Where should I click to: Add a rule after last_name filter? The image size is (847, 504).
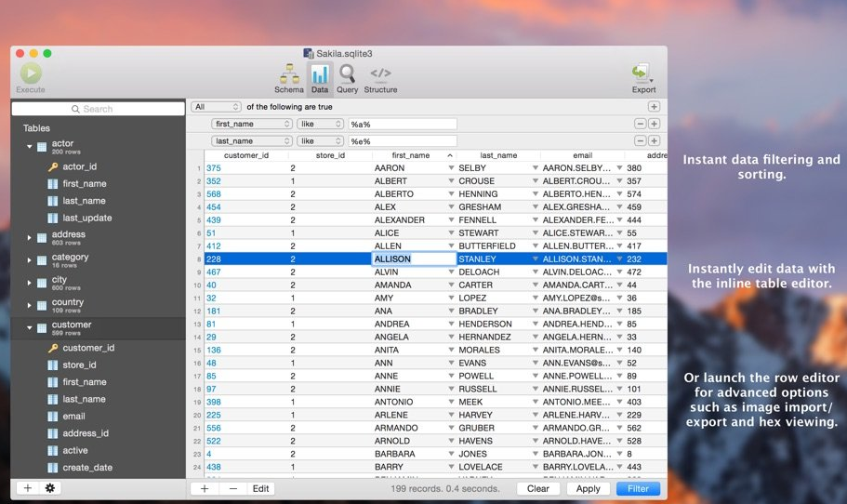click(654, 141)
